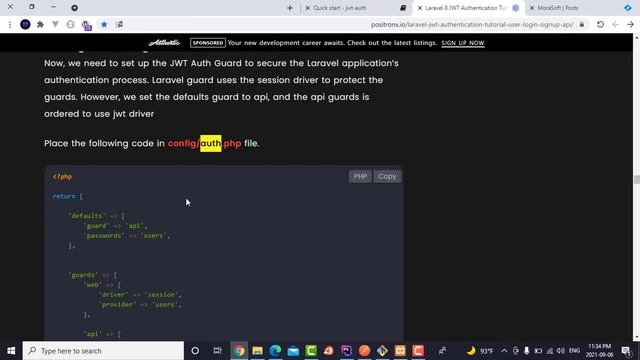Open PhpStorm from the taskbar
The height and width of the screenshot is (360, 640).
point(347,351)
